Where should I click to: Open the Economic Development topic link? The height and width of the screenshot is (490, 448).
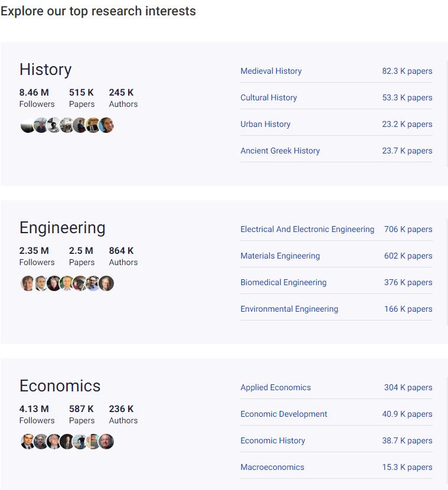point(284,414)
